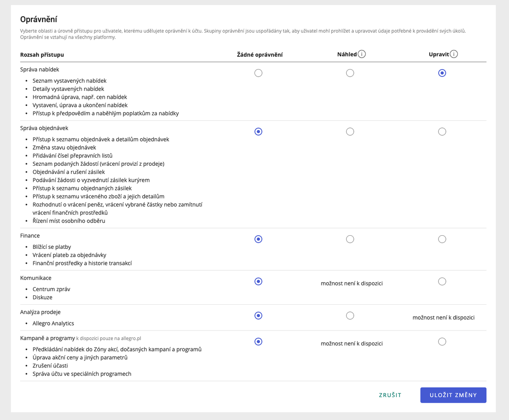The width and height of the screenshot is (509, 420).
Task: Click 'Řízení míst osobního odběru' item
Action: [x=69, y=221]
